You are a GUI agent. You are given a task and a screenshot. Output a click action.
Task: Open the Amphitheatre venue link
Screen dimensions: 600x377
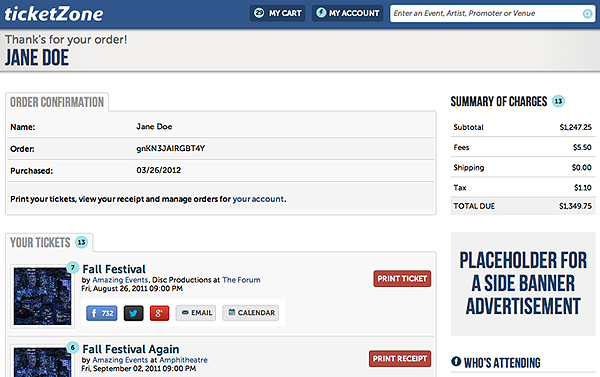pos(183,360)
